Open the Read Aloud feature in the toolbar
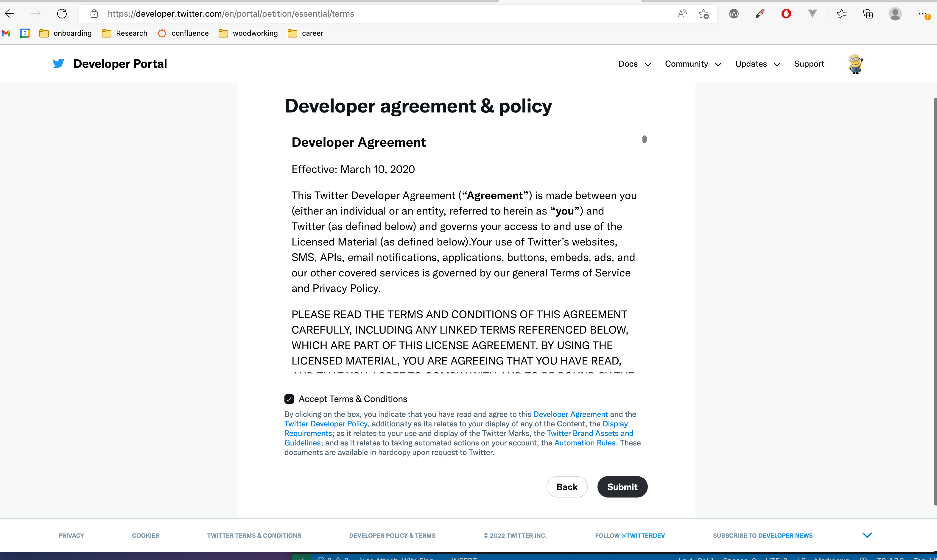937x560 pixels. coord(681,14)
